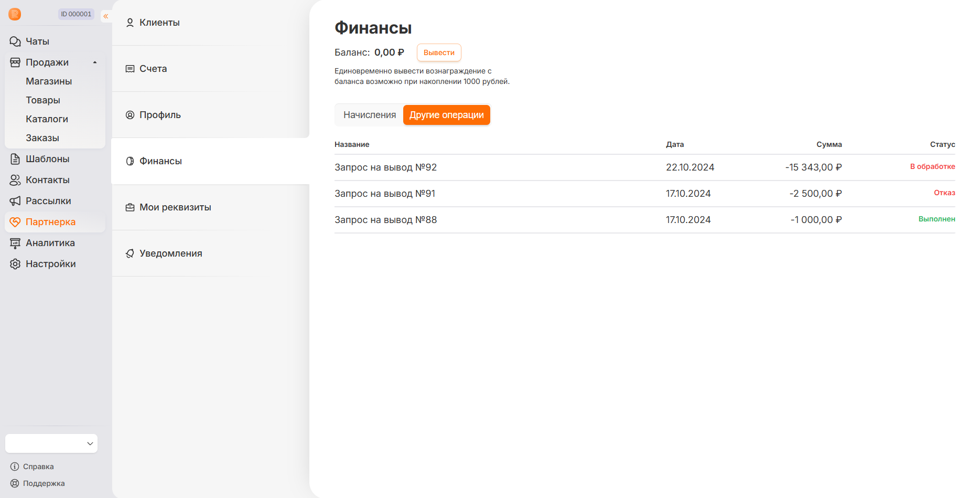Click the Analytics presentation board icon
This screenshot has height=498, width=980.
pos(15,243)
